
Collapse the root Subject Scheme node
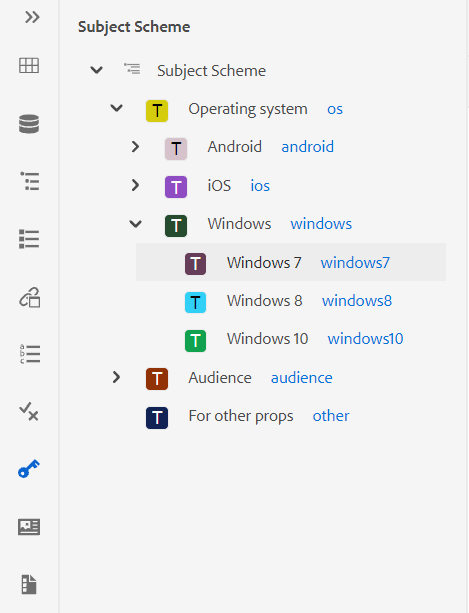coord(97,70)
